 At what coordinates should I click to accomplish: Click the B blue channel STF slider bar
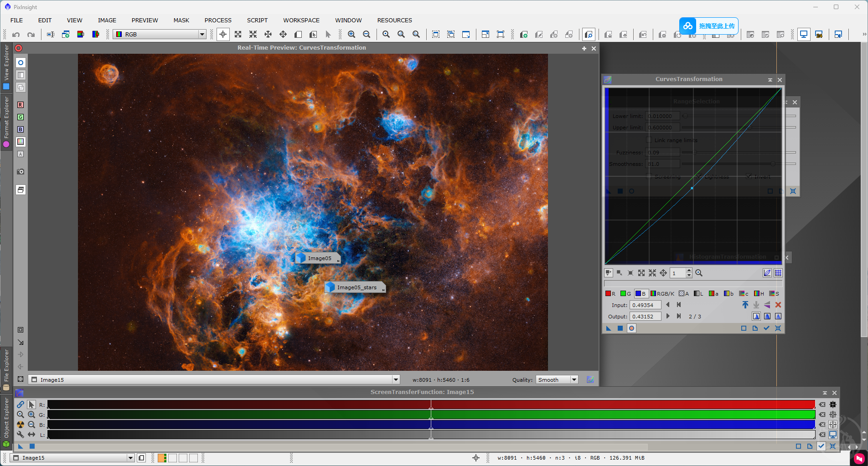tap(431, 425)
